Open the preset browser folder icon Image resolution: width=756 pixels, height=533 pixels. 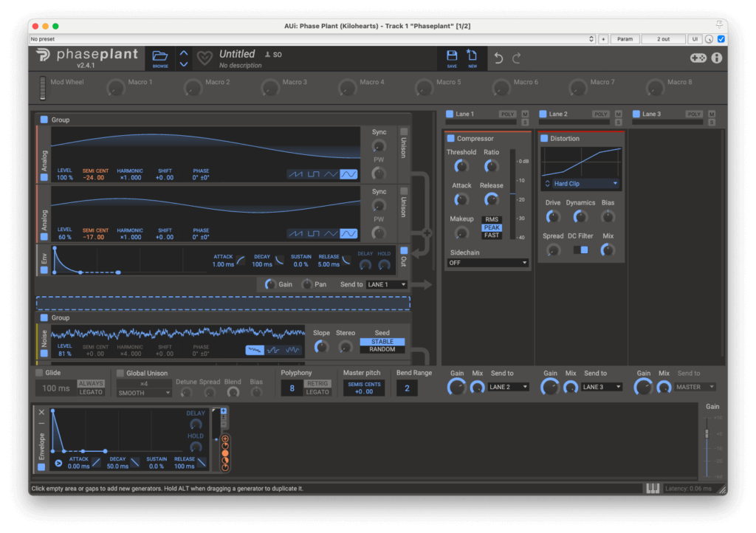coord(160,58)
